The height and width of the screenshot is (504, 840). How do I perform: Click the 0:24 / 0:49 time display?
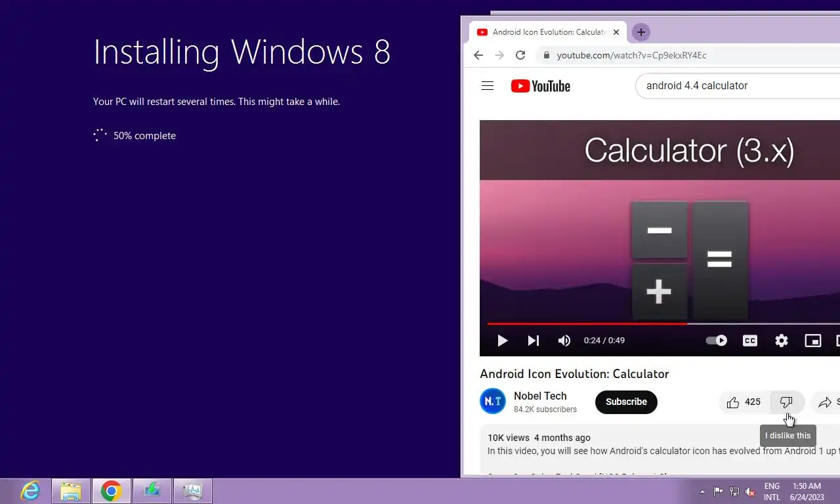pyautogui.click(x=604, y=341)
